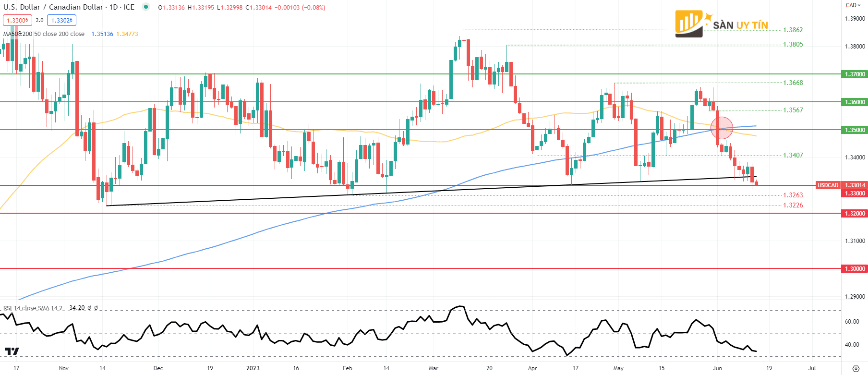Click the red sell price 1.33006 button
868x375 pixels.
tap(17, 20)
